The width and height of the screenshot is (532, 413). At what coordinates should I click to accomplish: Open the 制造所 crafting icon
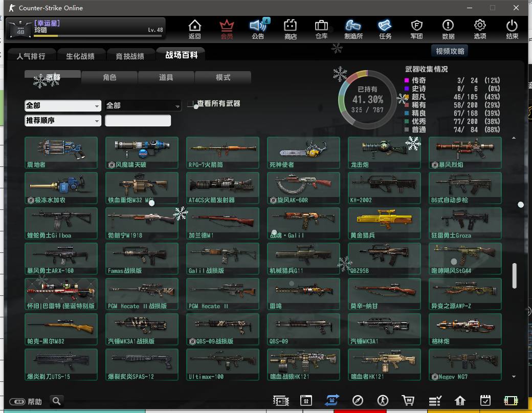pos(353,29)
